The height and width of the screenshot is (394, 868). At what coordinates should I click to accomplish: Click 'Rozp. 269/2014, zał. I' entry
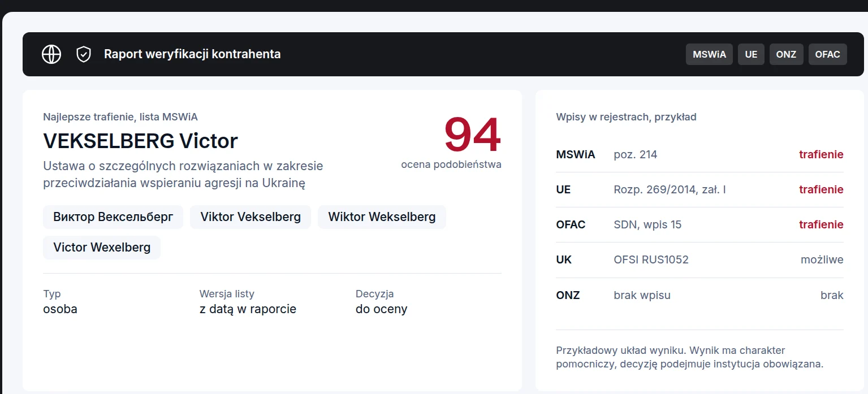pyautogui.click(x=670, y=189)
